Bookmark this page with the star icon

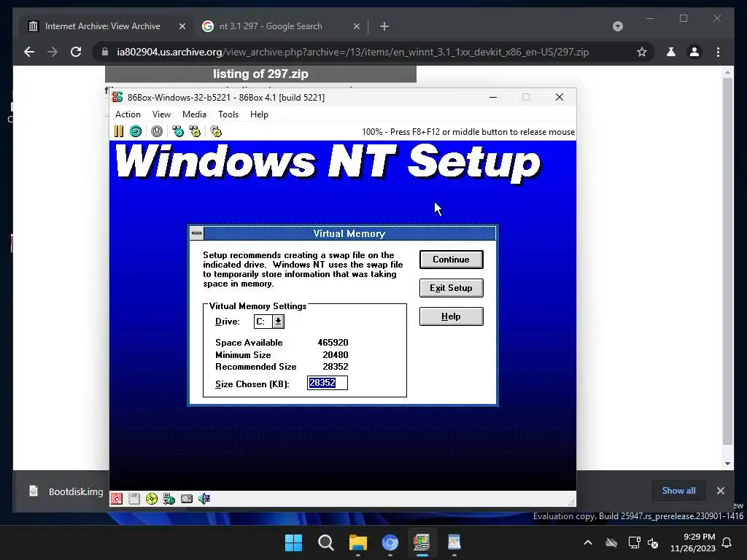(642, 52)
